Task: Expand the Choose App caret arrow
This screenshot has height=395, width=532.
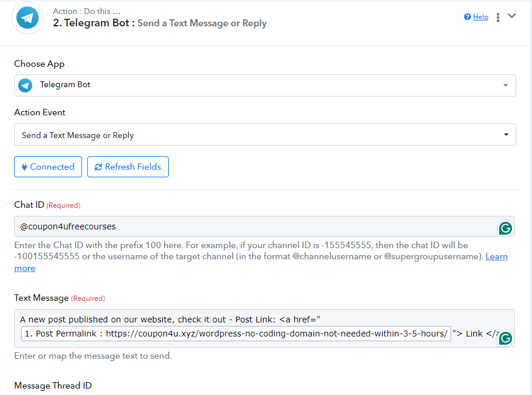Action: (x=506, y=85)
